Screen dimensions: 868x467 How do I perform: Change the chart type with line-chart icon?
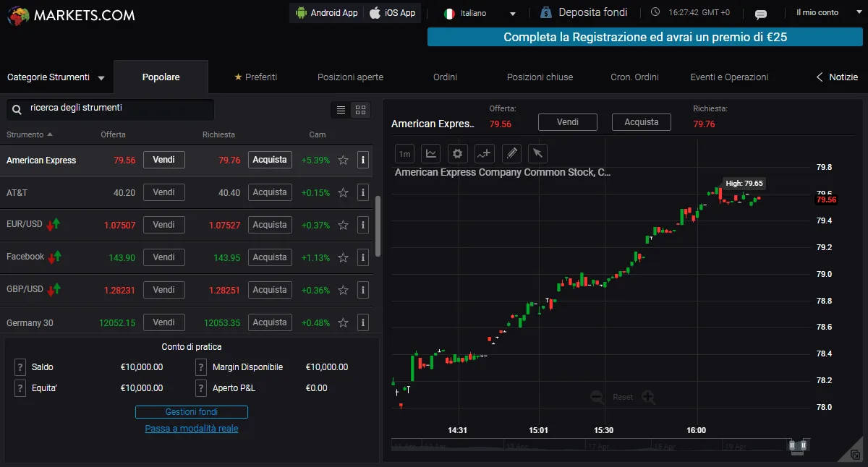pyautogui.click(x=431, y=153)
